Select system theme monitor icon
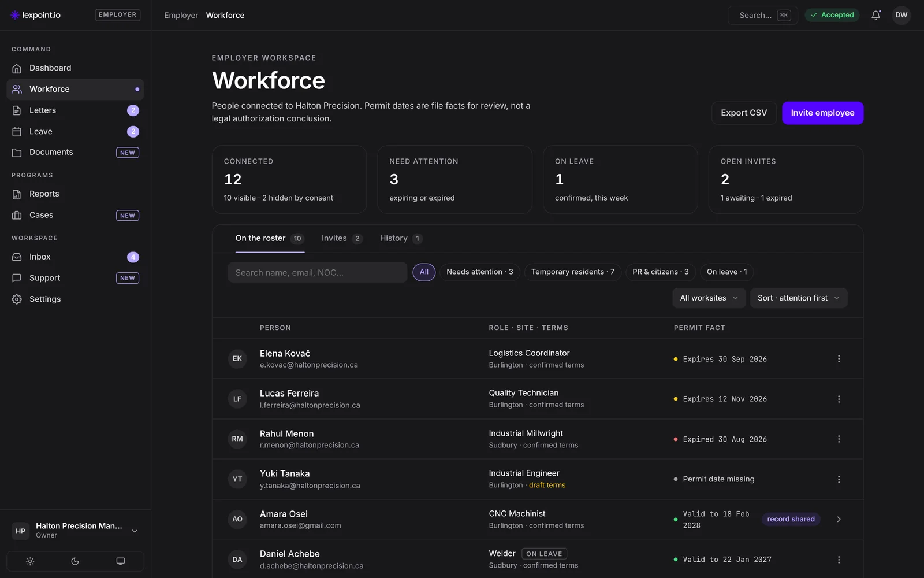This screenshot has width=924, height=578. pyautogui.click(x=120, y=561)
